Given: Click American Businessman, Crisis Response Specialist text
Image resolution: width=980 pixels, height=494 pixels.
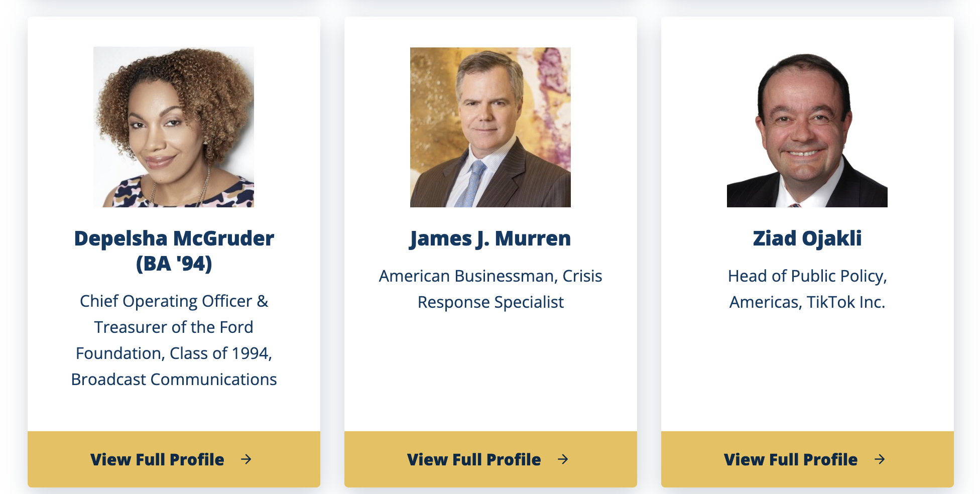Looking at the screenshot, I should [x=491, y=289].
